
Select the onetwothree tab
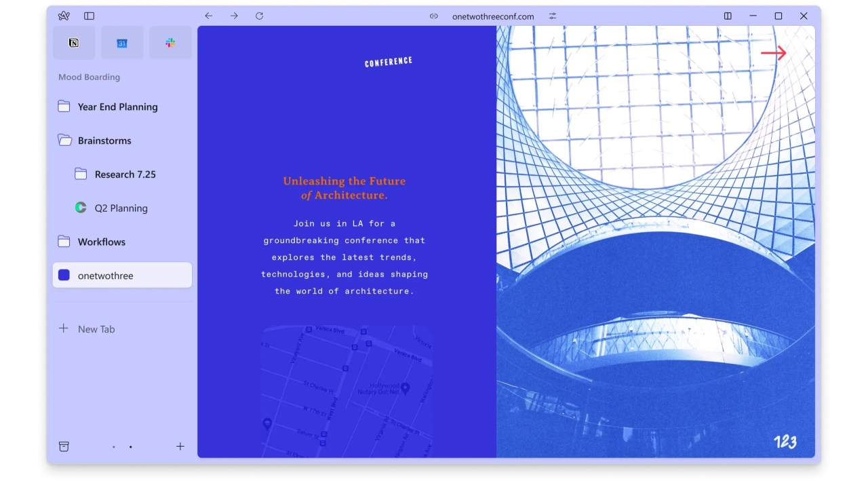pyautogui.click(x=122, y=276)
